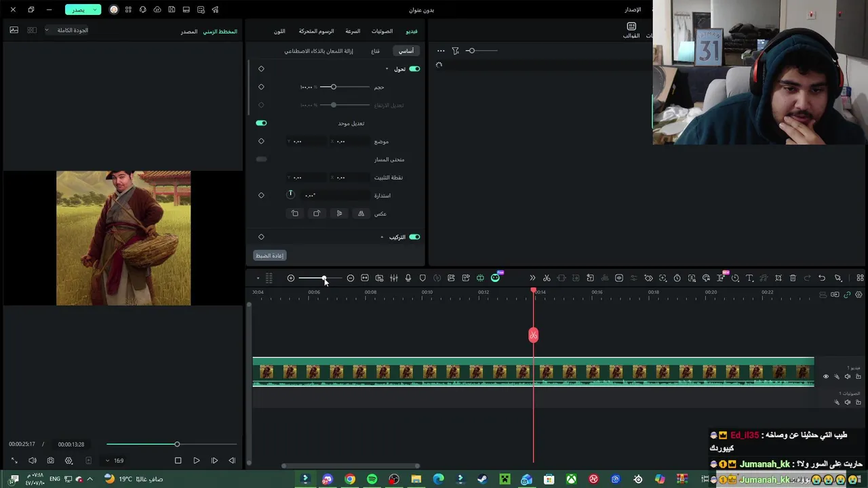Viewport: 868px width, 488px height.
Task: Toggle rotation (استدارة) keyframe diamond
Action: tap(261, 195)
